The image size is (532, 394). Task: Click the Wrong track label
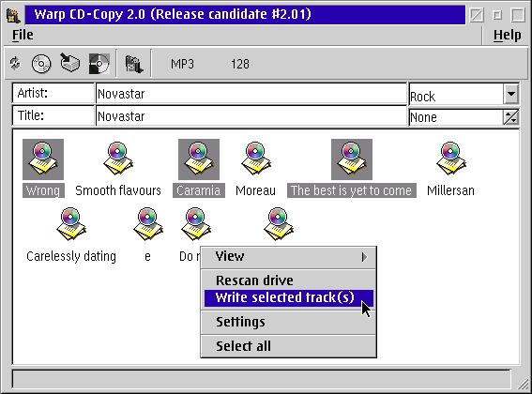coord(43,190)
